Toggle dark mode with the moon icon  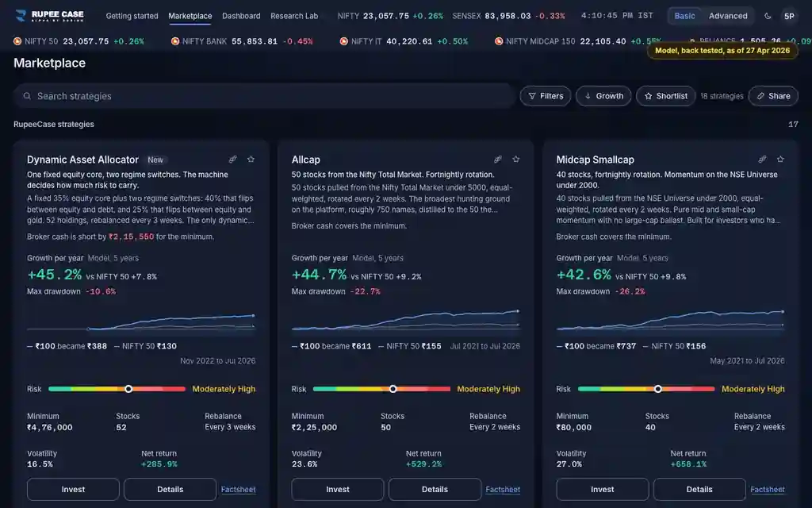pyautogui.click(x=768, y=16)
